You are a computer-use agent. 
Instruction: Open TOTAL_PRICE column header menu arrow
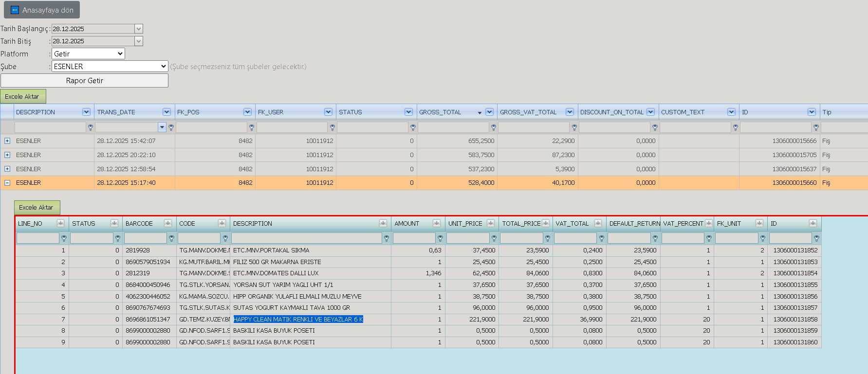click(x=546, y=223)
